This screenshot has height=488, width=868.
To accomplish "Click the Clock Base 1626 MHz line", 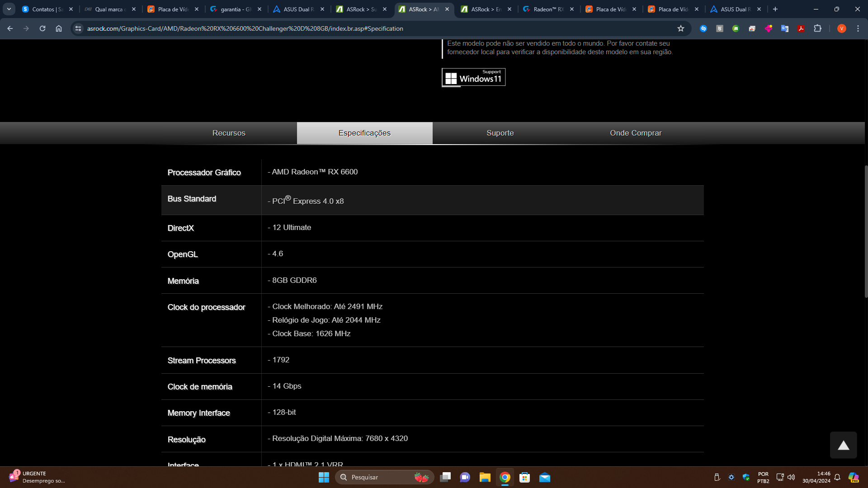I will (x=309, y=333).
